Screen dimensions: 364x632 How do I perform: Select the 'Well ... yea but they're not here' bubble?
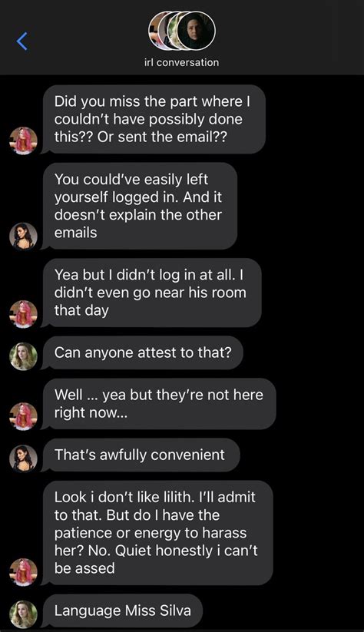[x=159, y=404]
